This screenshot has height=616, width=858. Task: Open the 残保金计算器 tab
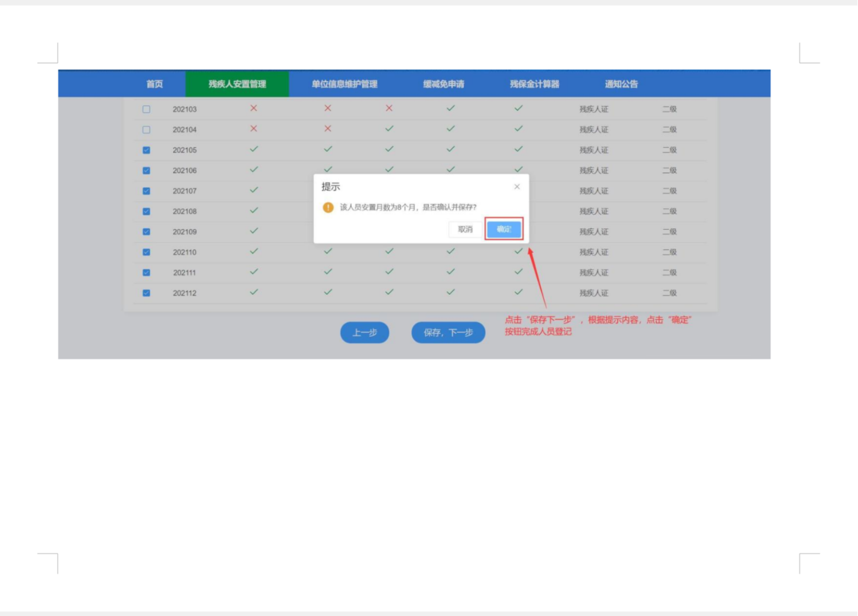(x=535, y=84)
